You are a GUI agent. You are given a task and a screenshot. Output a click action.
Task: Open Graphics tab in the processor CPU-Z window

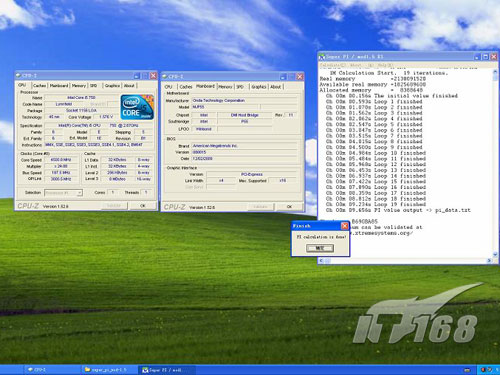pos(112,86)
